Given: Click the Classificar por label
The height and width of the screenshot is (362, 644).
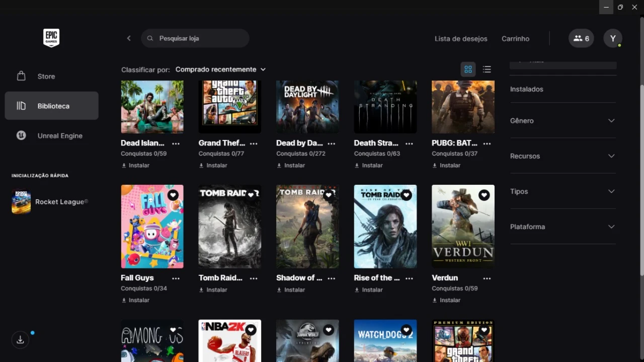Looking at the screenshot, I should coord(145,70).
